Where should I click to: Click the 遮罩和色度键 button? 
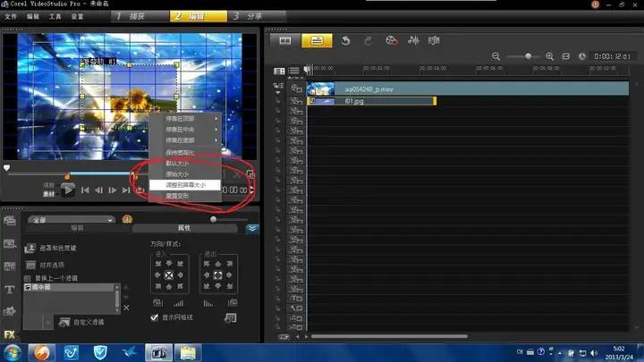[x=54, y=248]
